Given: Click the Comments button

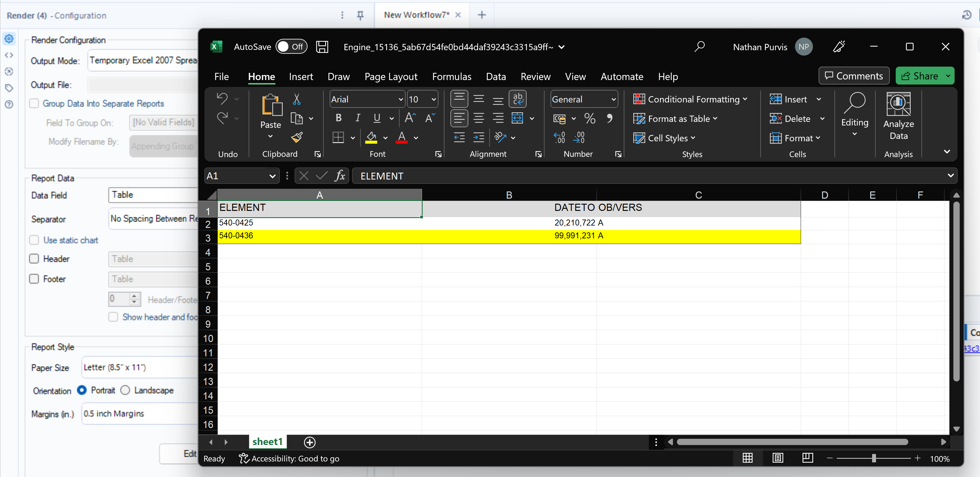Looking at the screenshot, I should point(853,76).
